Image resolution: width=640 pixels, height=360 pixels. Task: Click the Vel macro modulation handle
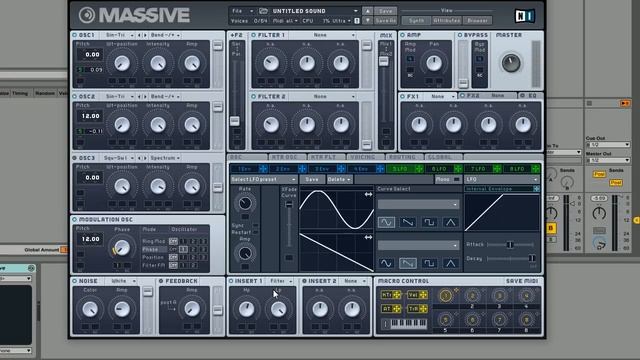coord(423,295)
